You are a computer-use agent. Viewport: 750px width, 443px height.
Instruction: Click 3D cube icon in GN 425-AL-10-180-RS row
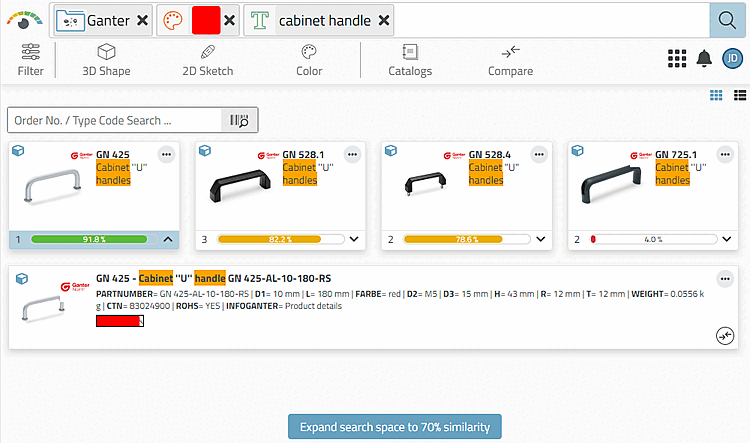pos(22,279)
